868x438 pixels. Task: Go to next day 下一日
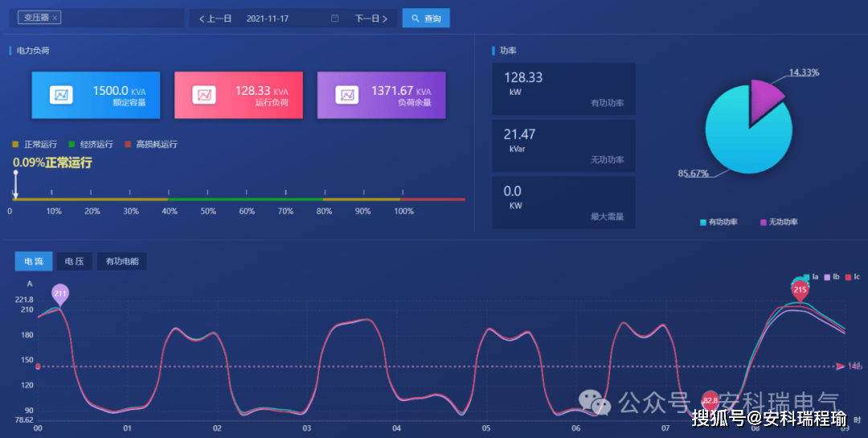point(371,18)
